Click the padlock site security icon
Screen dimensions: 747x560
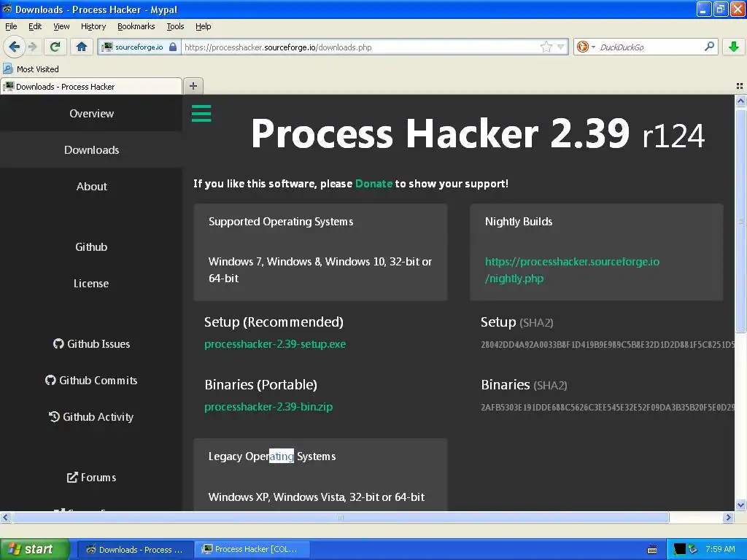point(173,47)
